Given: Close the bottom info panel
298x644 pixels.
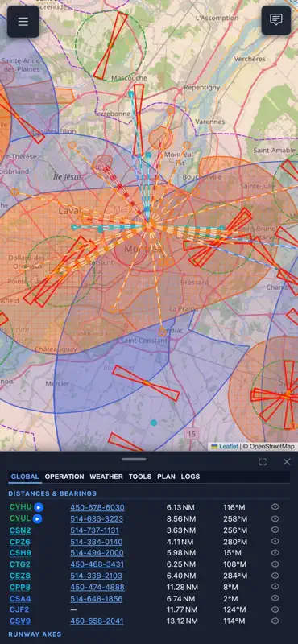Looking at the screenshot, I should pyautogui.click(x=287, y=462).
